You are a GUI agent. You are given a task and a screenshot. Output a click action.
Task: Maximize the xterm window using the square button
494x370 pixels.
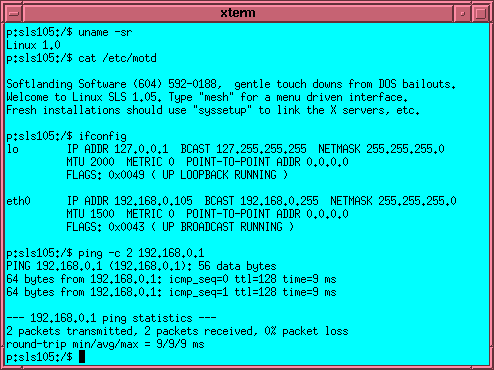(480, 14)
